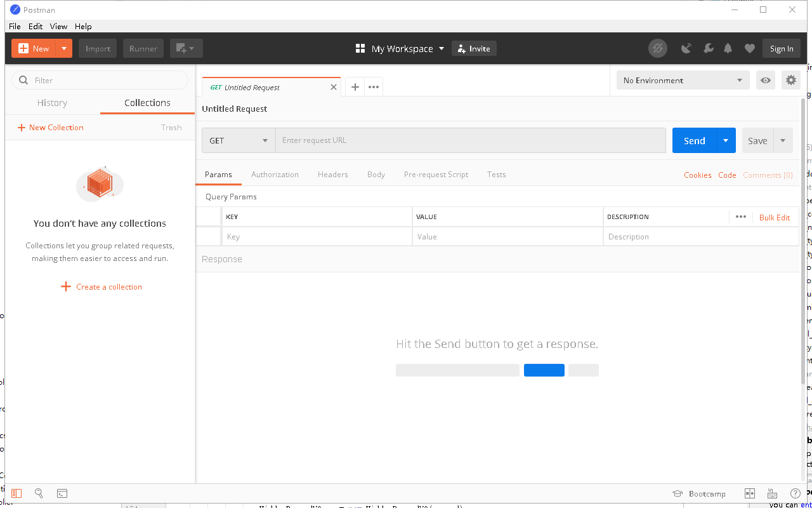Switch to the History tab
Image resolution: width=812 pixels, height=508 pixels.
pos(52,103)
